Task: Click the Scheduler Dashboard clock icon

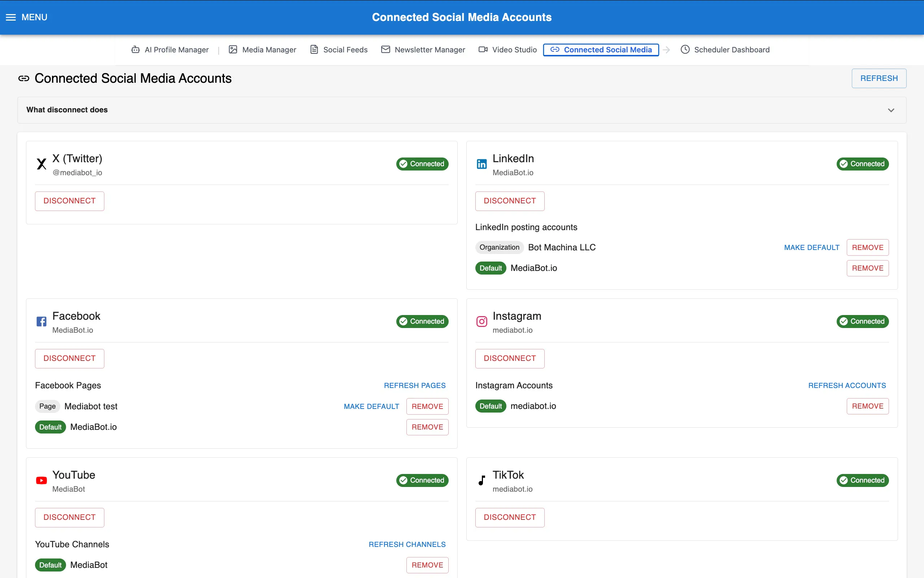Action: tap(685, 50)
